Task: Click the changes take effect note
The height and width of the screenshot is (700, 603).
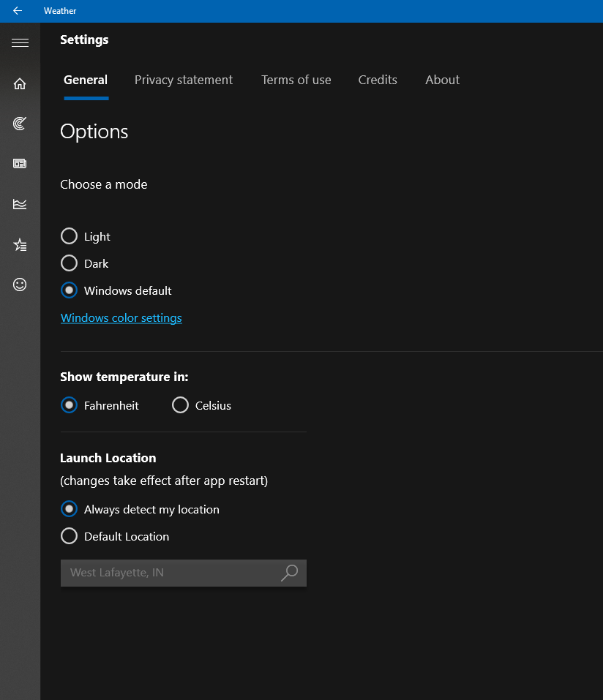Action: coord(164,481)
